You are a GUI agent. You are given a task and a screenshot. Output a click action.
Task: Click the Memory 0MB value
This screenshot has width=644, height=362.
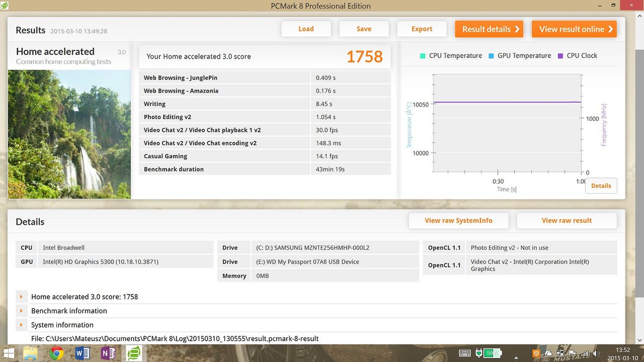(263, 276)
